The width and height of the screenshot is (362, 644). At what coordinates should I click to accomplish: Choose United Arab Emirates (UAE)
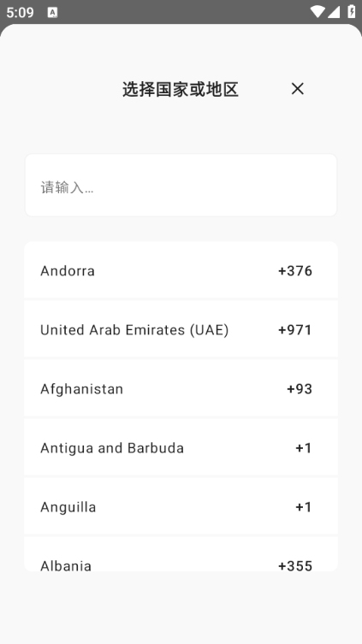(181, 329)
